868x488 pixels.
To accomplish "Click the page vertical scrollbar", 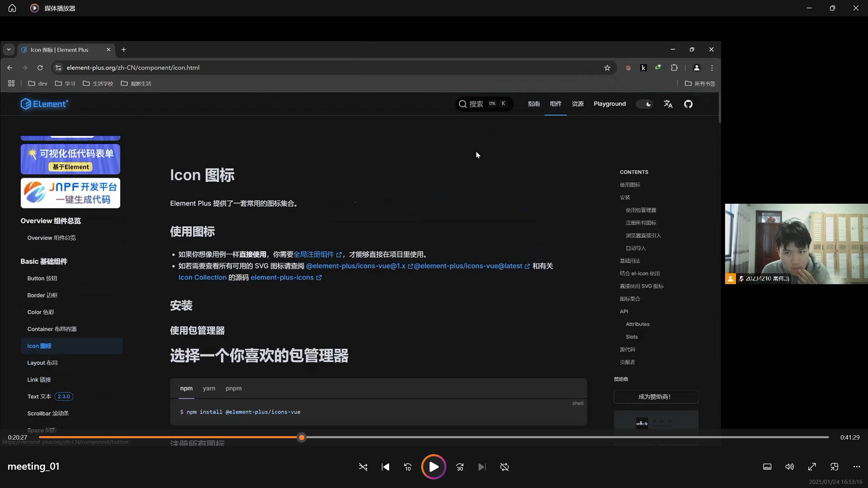I will pos(719,107).
